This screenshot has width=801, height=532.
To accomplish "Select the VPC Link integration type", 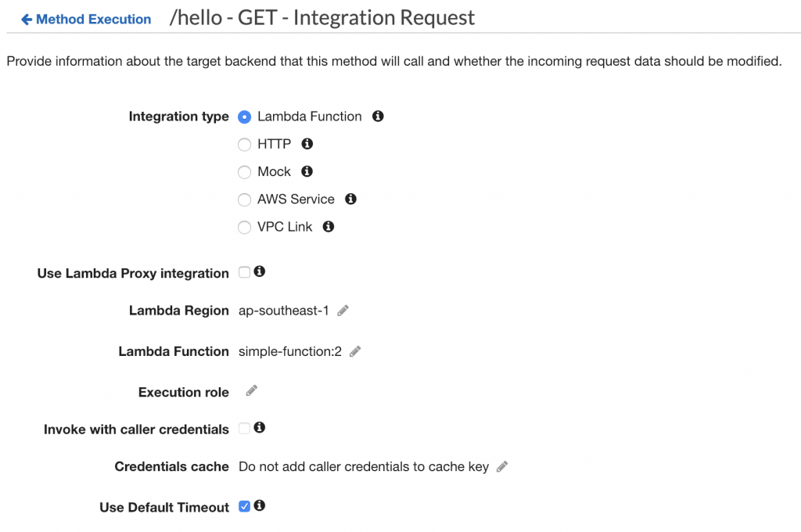I will click(x=244, y=226).
